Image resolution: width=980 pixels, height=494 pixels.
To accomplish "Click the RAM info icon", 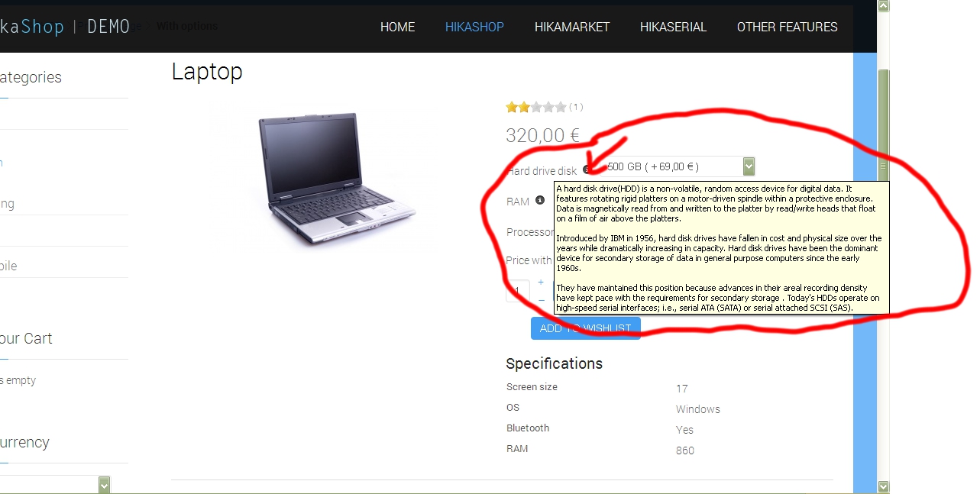I will click(540, 200).
